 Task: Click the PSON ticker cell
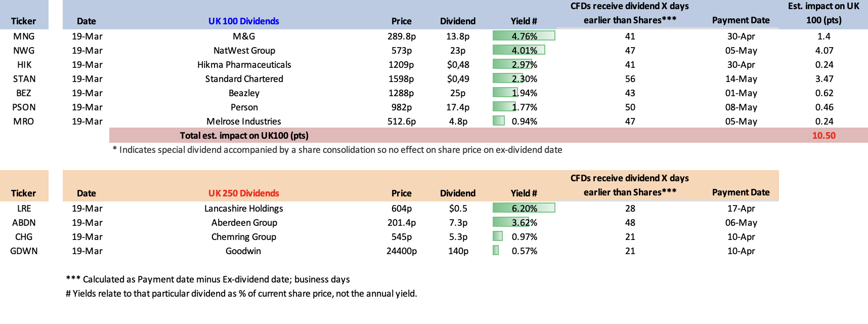(24, 107)
